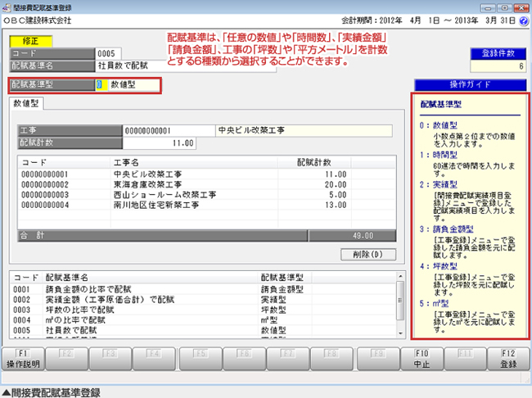Viewport: 532px width, 398px height.
Task: Minimize the 間接費配賦基準登録 window
Action: [x=488, y=7]
